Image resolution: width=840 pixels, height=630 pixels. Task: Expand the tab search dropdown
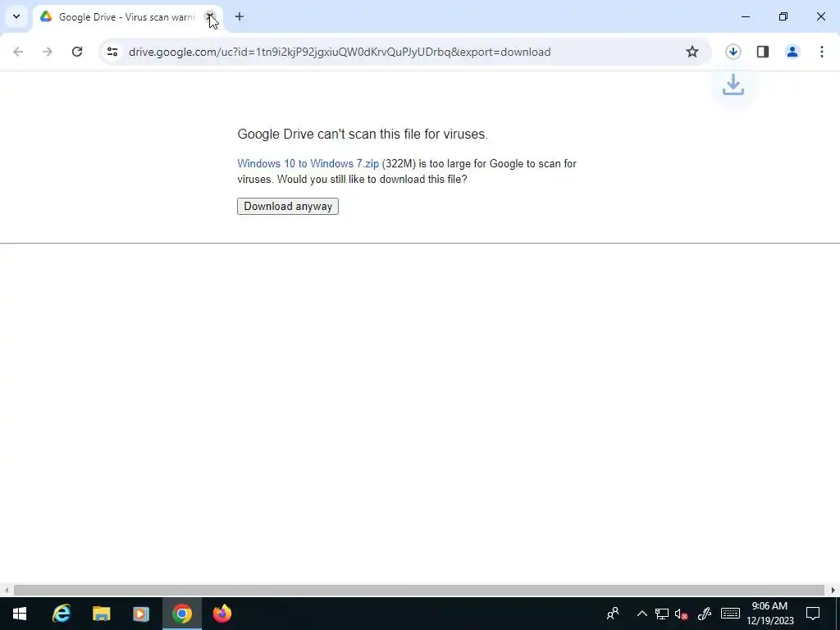coord(16,16)
